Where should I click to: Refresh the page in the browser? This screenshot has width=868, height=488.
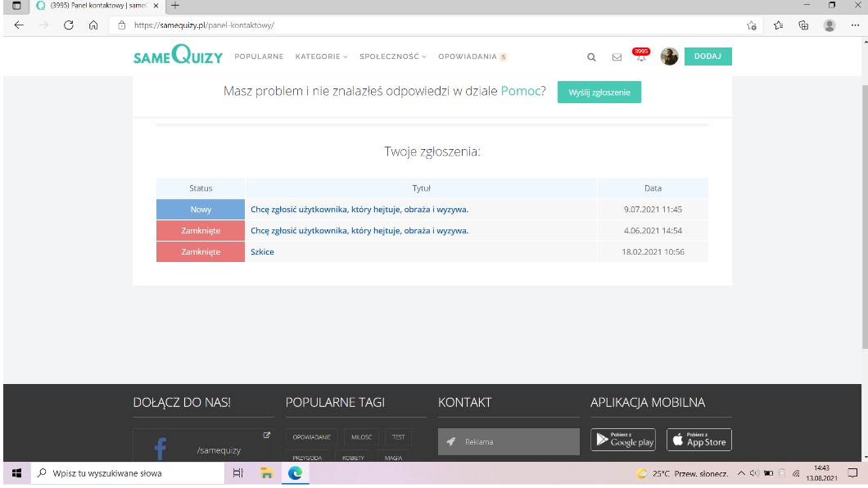click(x=69, y=25)
